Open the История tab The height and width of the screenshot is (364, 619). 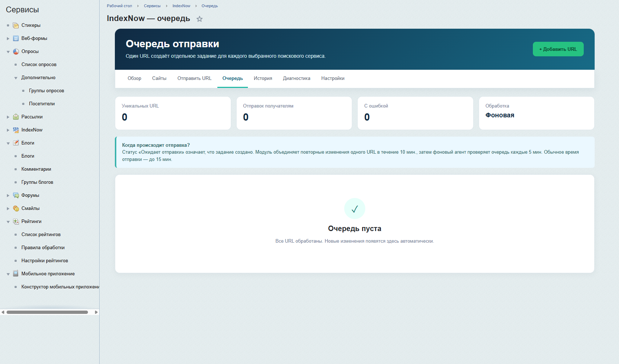[x=263, y=78]
